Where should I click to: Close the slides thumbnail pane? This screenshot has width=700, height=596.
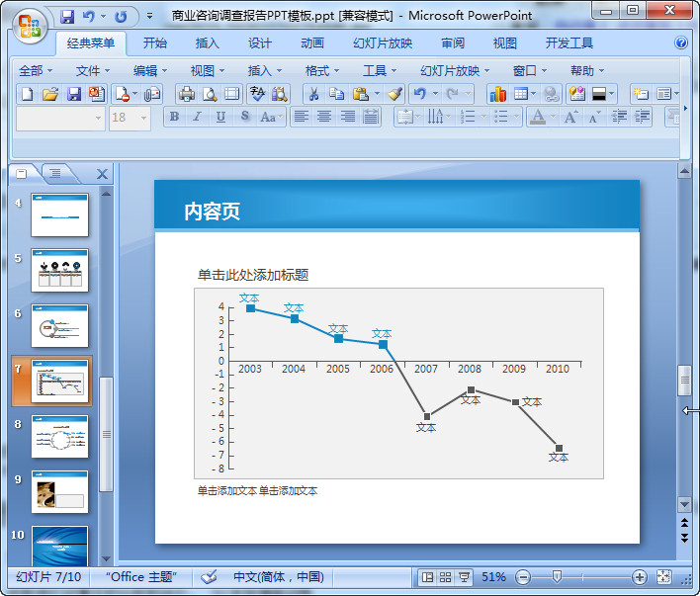point(102,174)
